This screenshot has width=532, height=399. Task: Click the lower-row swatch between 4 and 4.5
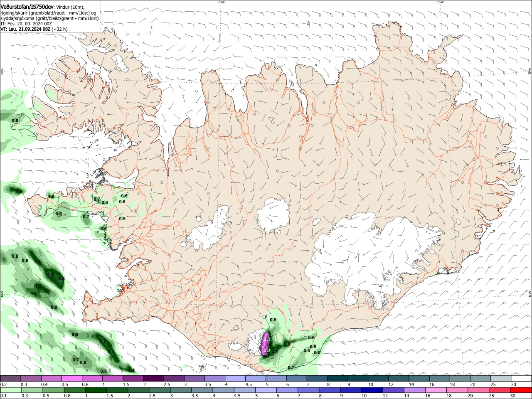(x=223, y=390)
